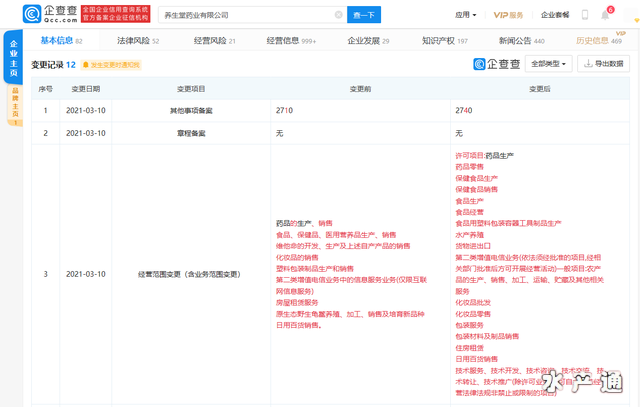The image size is (640, 407).
Task: Switch to 知识产权 tab
Action: click(x=445, y=40)
